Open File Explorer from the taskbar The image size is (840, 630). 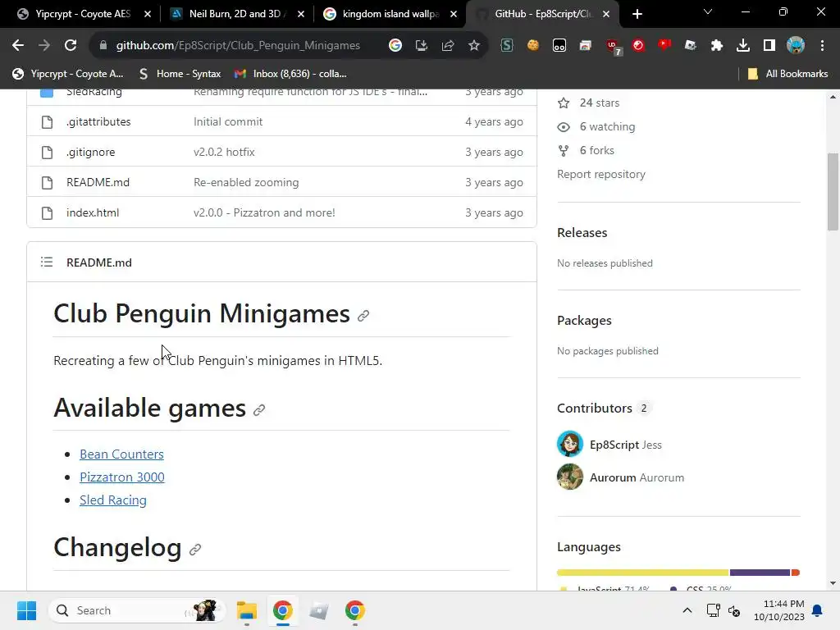(x=247, y=610)
